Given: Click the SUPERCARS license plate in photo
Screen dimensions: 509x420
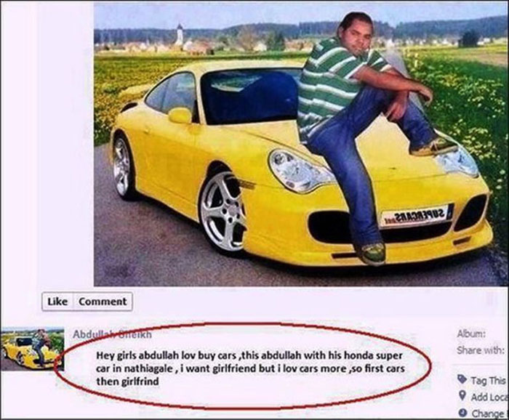Looking at the screenshot, I should [x=415, y=215].
